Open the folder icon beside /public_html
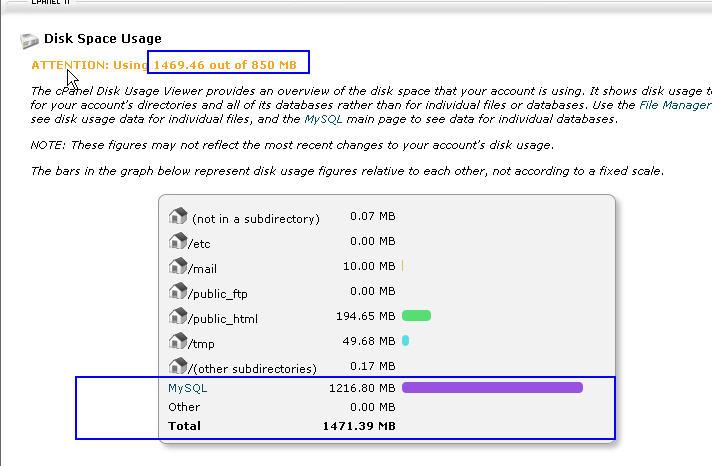The image size is (712, 466). (178, 317)
